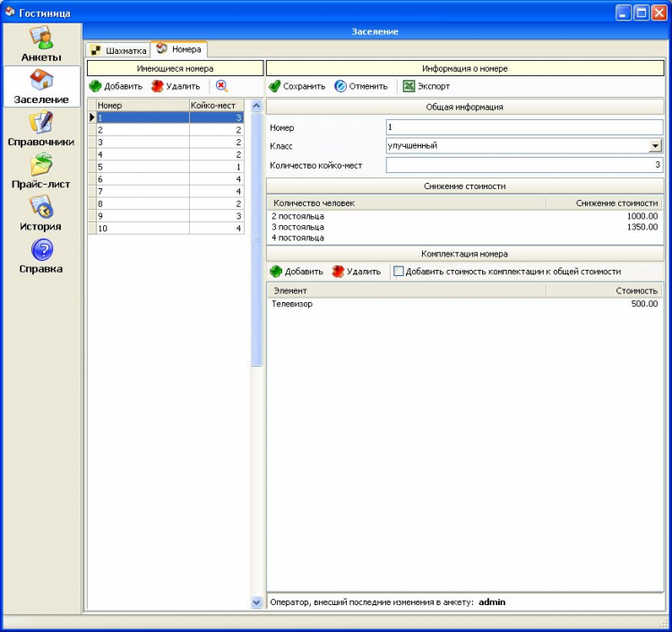Toggle Добавить стоимость комплектации к общей стоимости
The image size is (672, 632).
(x=399, y=272)
